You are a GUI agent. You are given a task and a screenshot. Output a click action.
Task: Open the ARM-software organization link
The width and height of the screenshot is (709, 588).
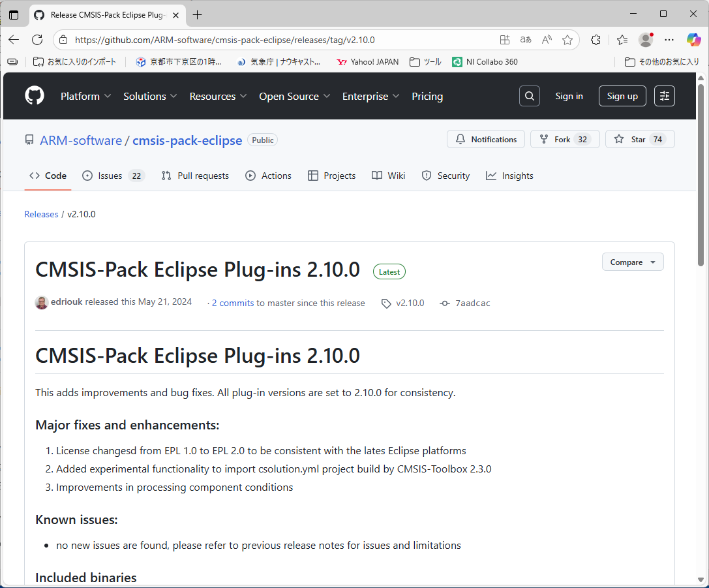point(81,141)
